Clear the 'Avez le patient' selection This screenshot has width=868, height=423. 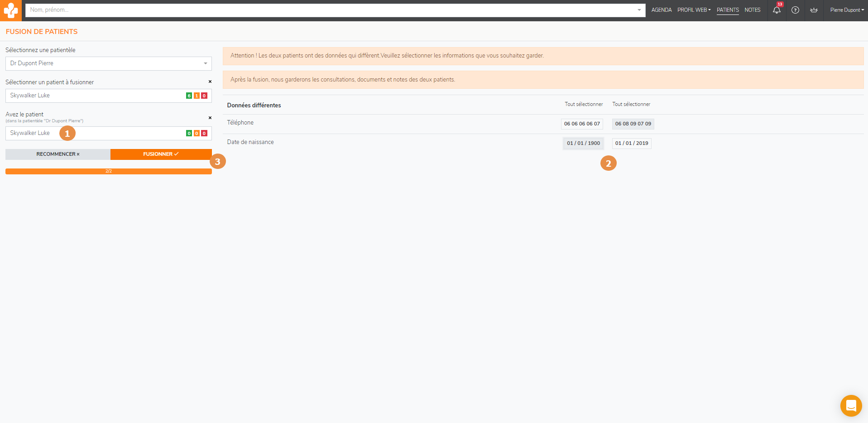tap(210, 118)
